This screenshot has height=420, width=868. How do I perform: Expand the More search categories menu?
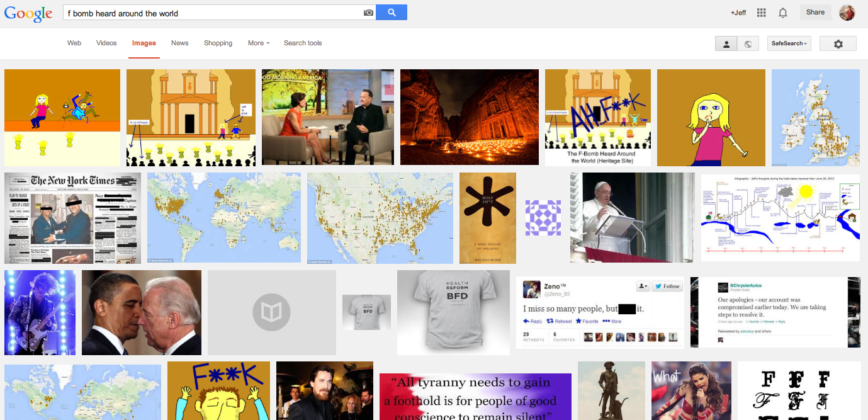259,43
